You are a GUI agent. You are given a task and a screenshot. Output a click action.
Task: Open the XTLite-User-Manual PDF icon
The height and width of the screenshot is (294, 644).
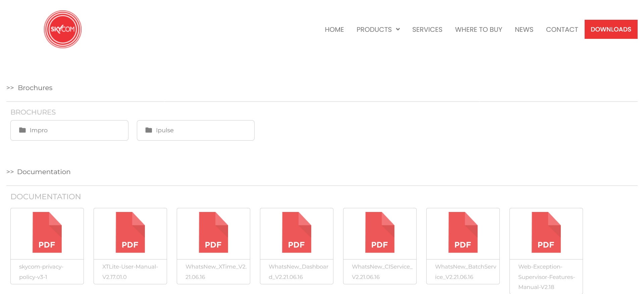click(130, 232)
